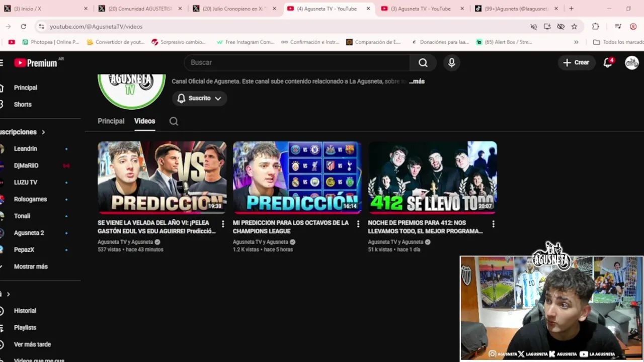Open the Comparación de E... bookmark
Viewport: 644px width, 362px height.
[x=373, y=42]
